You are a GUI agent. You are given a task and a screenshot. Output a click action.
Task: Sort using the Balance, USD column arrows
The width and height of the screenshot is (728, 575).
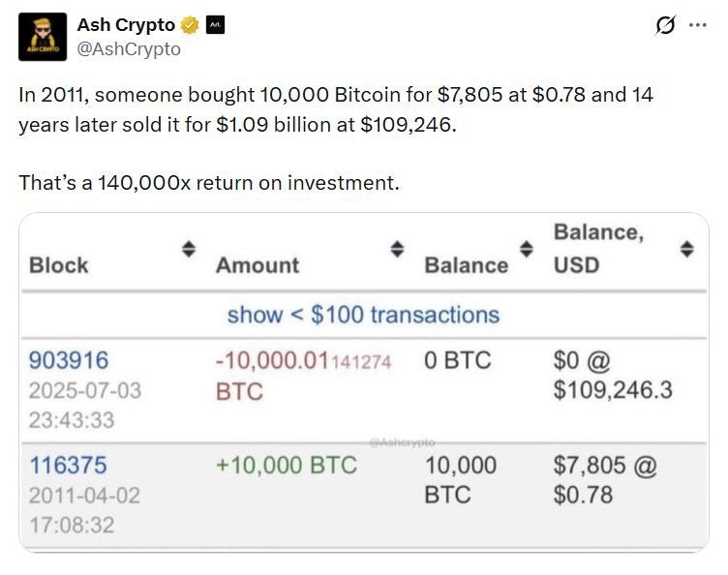tap(686, 250)
